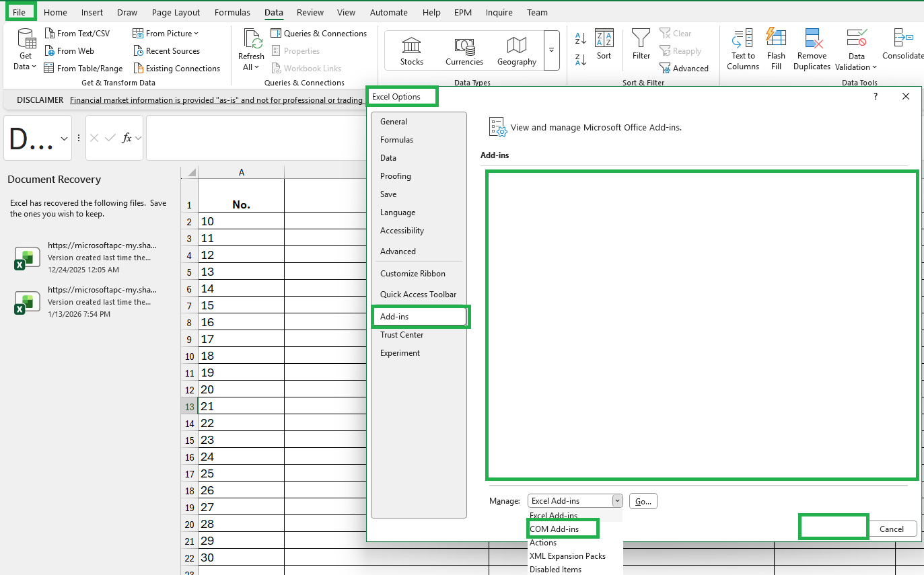Import data From Web
The height and width of the screenshot is (575, 924).
point(69,50)
